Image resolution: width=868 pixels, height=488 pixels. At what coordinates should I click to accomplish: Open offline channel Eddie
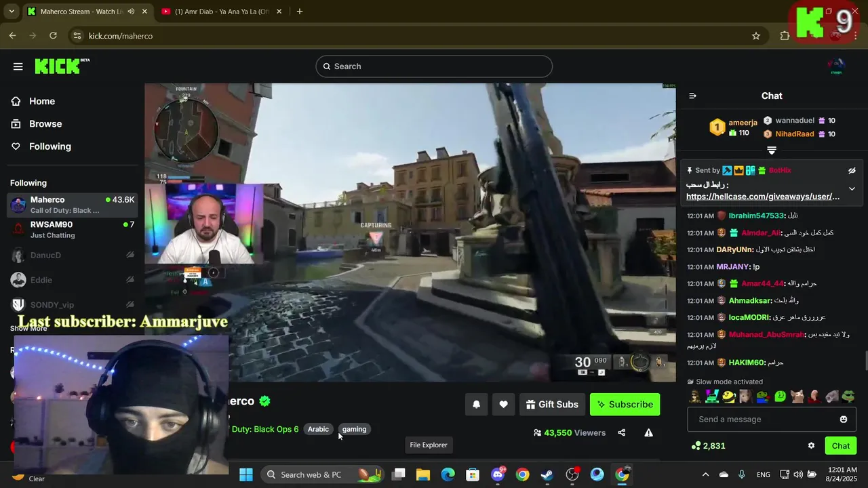[x=72, y=280]
